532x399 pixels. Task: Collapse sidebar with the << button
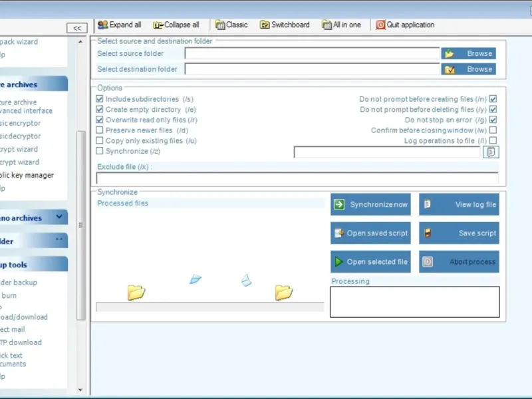click(77, 28)
